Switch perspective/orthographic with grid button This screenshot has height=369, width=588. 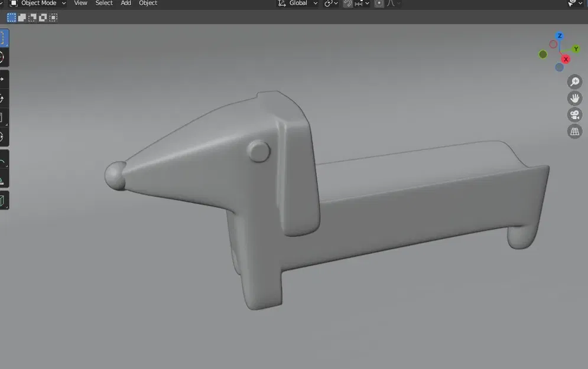coord(574,131)
